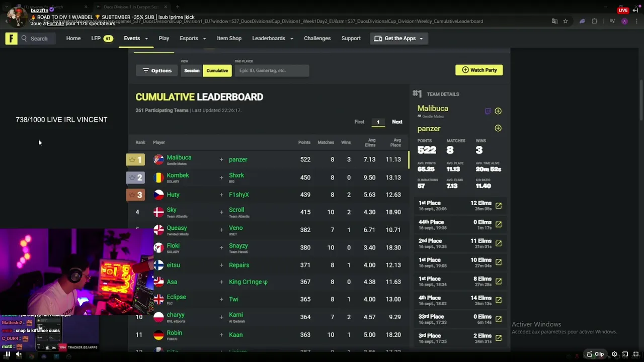Open F1shyX's player profile
Image resolution: width=644 pixels, height=362 pixels.
[x=239, y=195]
